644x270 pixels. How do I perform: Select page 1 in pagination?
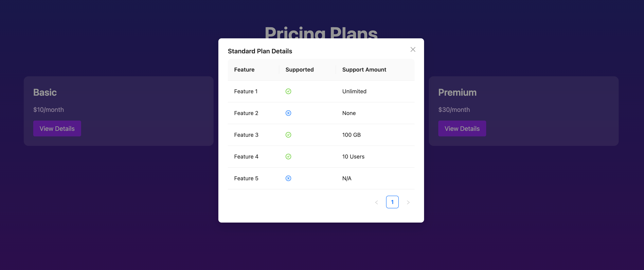click(392, 202)
